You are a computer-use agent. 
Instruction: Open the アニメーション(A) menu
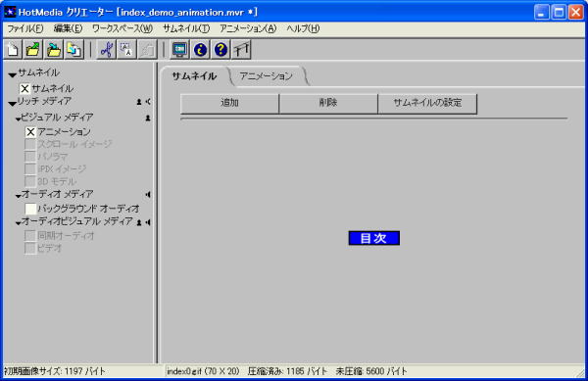click(248, 28)
